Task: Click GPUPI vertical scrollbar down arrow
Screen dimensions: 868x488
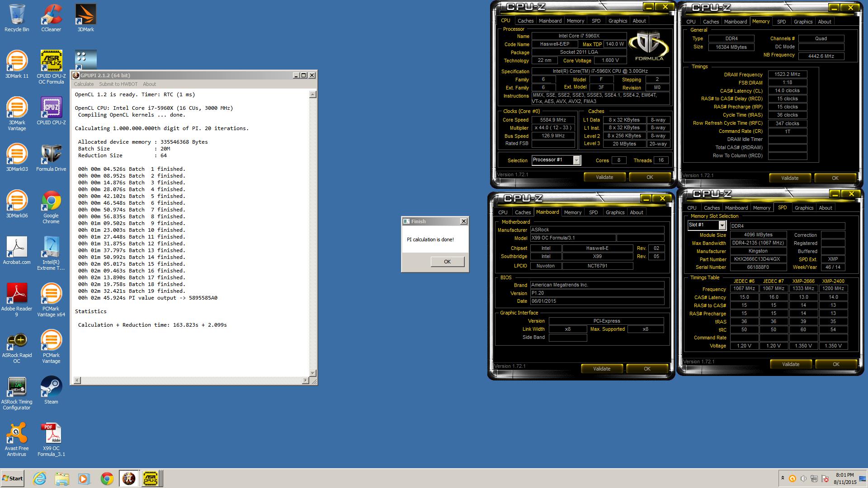Action: pos(312,373)
